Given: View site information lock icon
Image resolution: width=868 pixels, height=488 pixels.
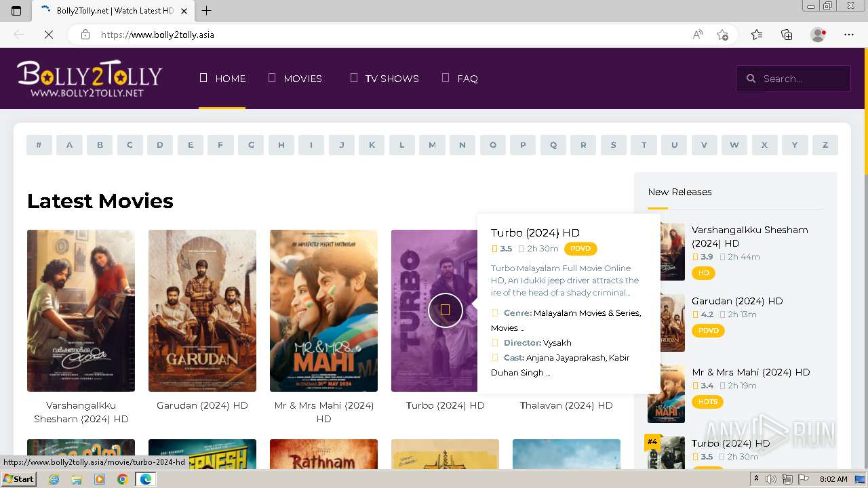Looking at the screenshot, I should pyautogui.click(x=85, y=35).
